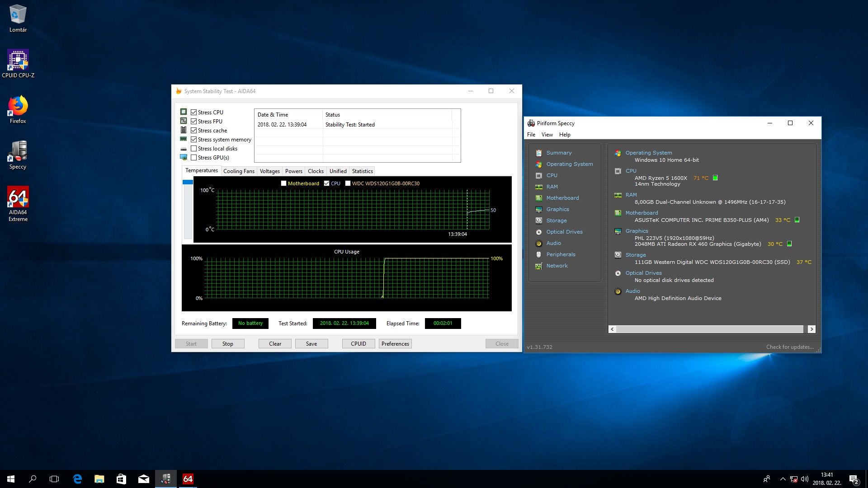Open the Speccy desktop shortcut
The image size is (868, 488).
coord(18,155)
